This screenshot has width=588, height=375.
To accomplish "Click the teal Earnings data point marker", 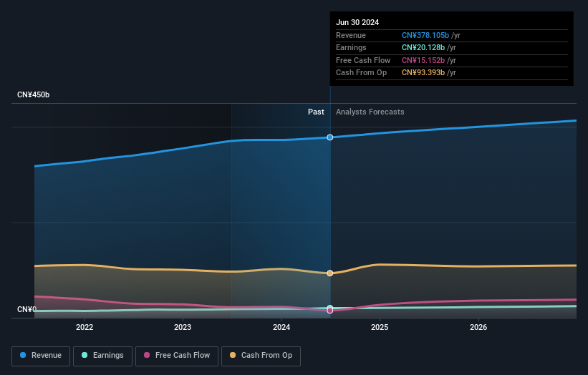I will point(330,308).
